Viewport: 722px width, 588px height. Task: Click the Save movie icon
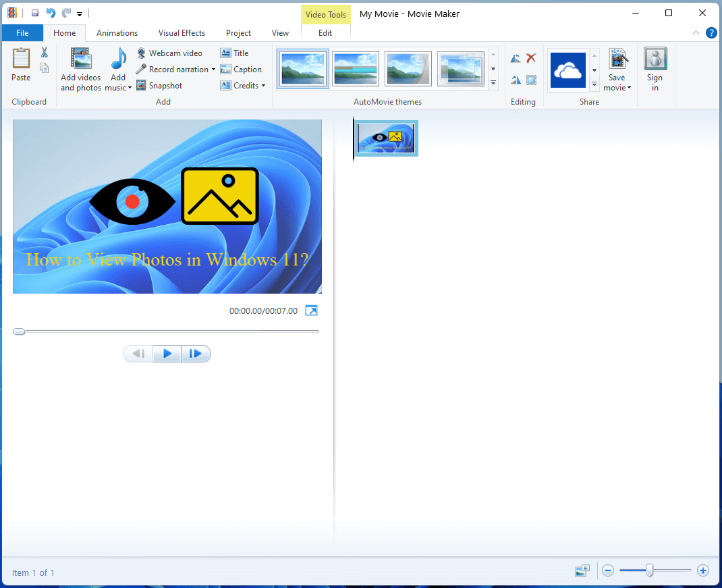pyautogui.click(x=617, y=59)
